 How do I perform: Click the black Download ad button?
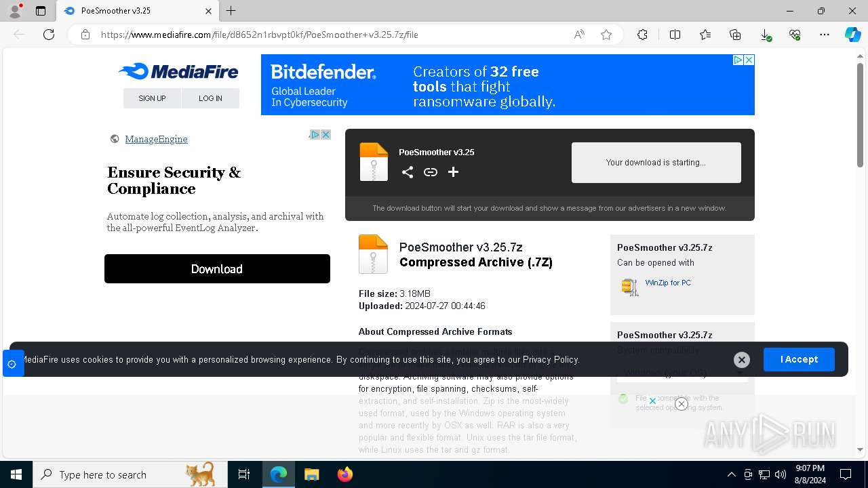click(217, 269)
